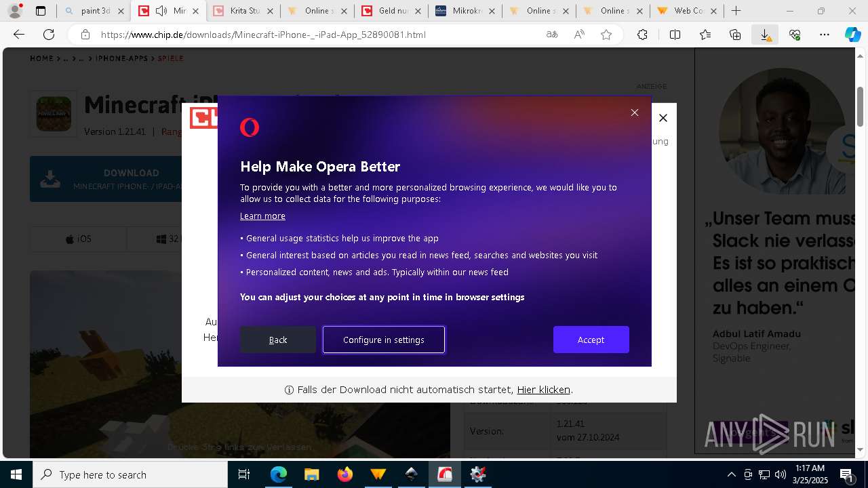This screenshot has width=868, height=488.
Task: Click the HOME breadcrumb link
Action: point(41,59)
